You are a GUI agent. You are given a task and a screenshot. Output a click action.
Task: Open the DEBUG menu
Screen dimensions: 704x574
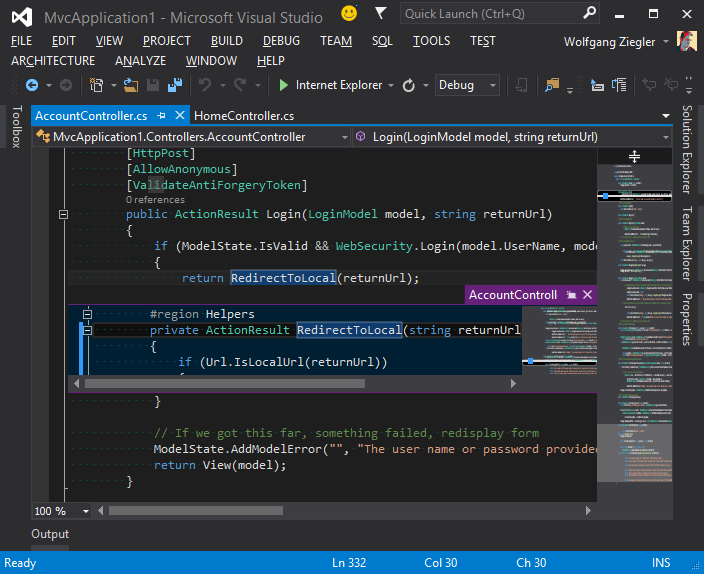coord(281,41)
